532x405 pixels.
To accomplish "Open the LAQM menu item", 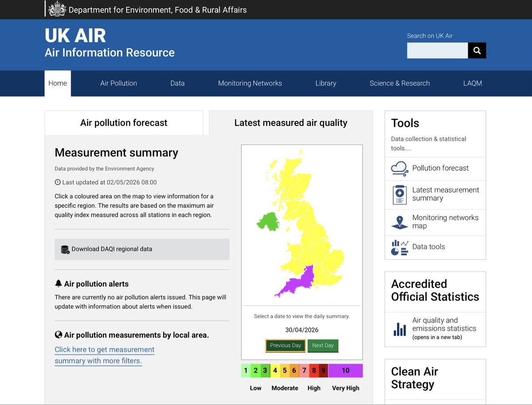I will point(473,83).
